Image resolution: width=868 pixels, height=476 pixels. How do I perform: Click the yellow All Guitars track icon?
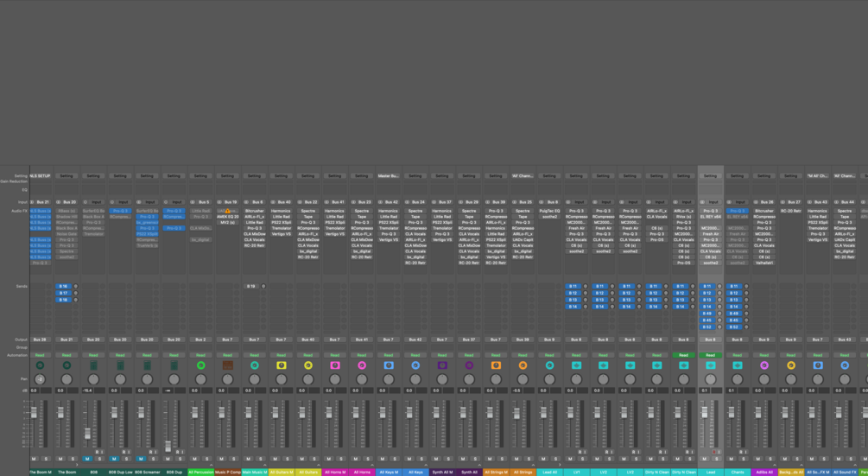pyautogui.click(x=307, y=365)
